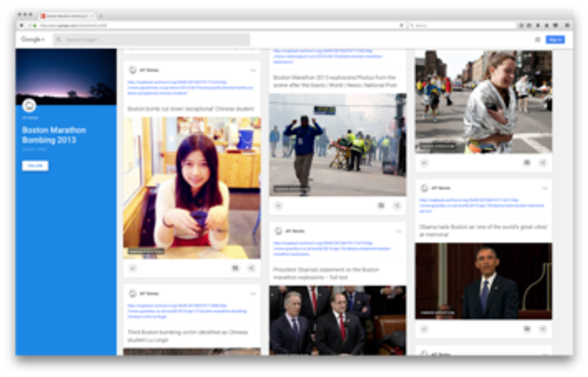Click the 'Boston Marathon Bombing 2013' collection title

[54, 135]
